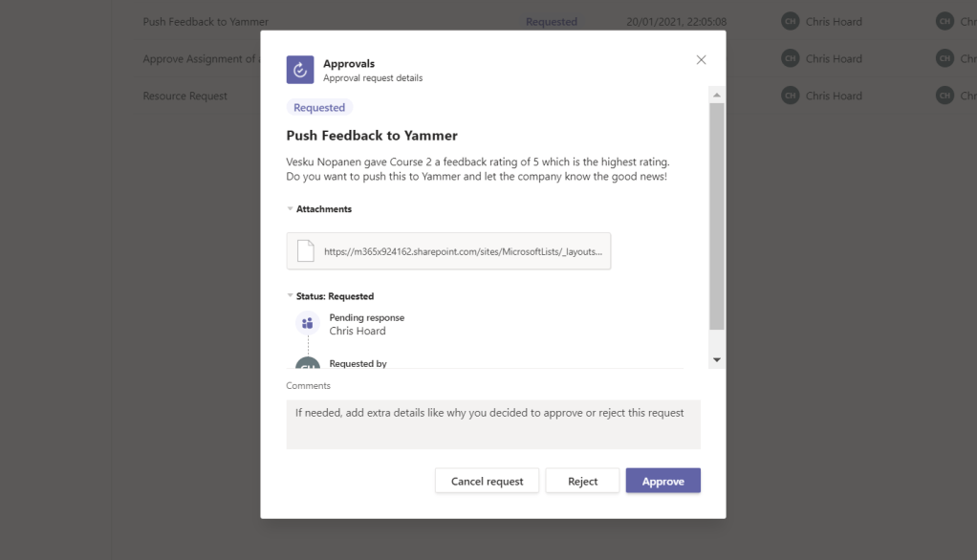Image resolution: width=977 pixels, height=560 pixels.
Task: Click Chris Hoard avatar in Resource Request row
Action: (x=790, y=96)
